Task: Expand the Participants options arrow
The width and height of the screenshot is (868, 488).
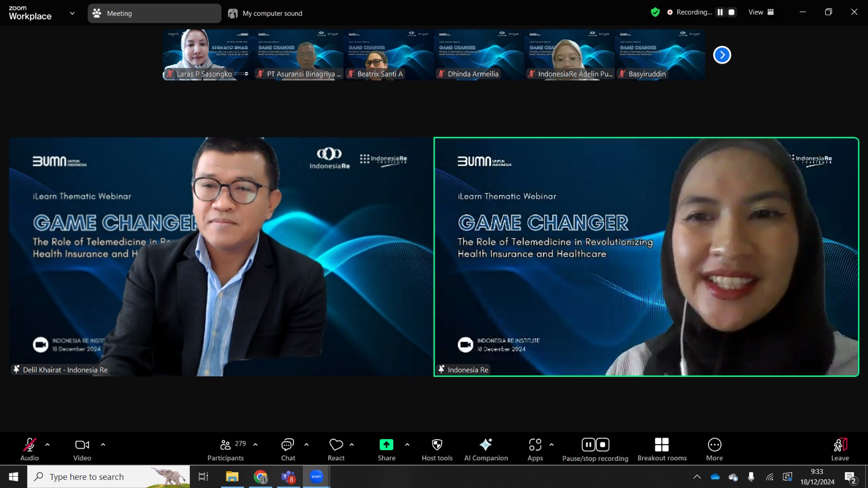Action: click(x=255, y=445)
